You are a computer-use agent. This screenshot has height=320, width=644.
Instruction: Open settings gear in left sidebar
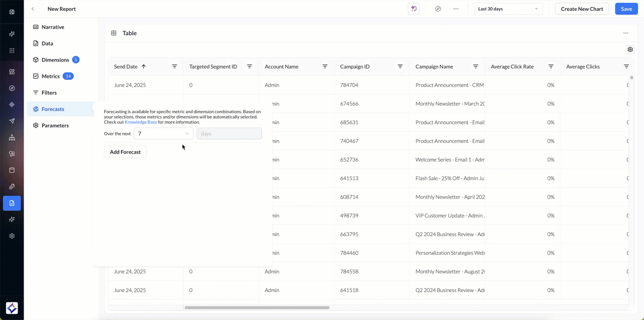[x=12, y=236]
